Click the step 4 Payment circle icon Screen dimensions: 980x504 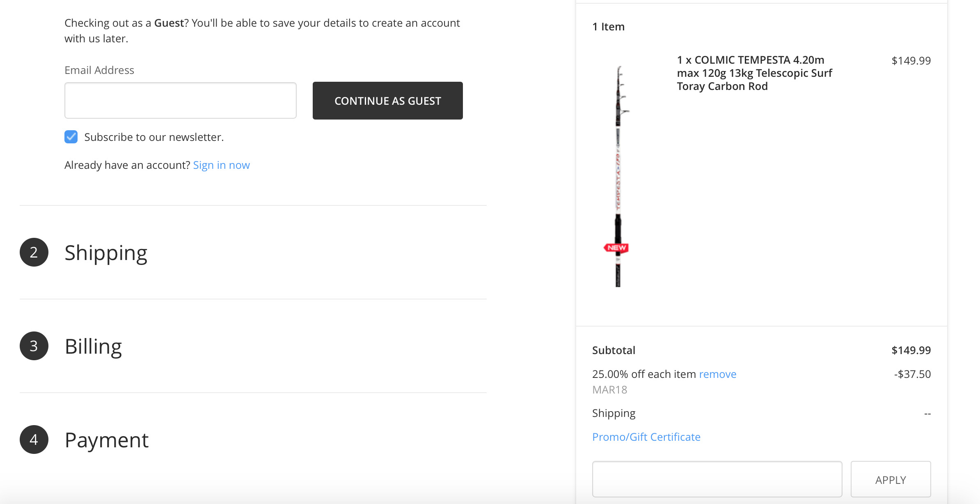tap(34, 440)
